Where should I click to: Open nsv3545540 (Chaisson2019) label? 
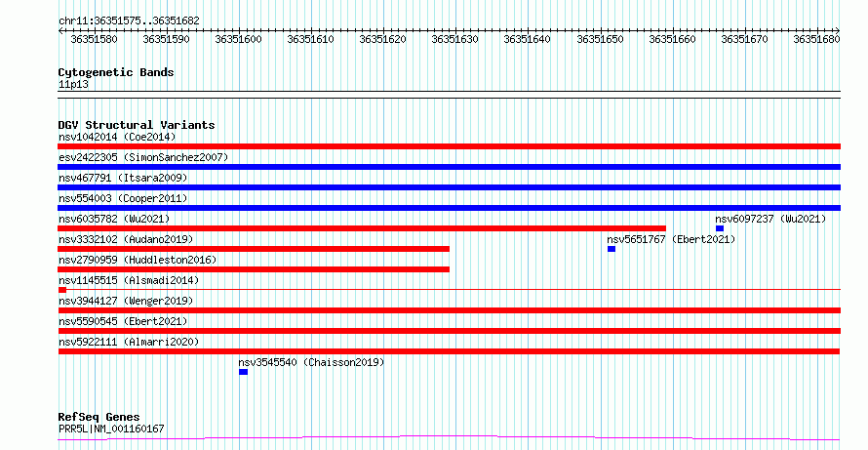click(311, 362)
